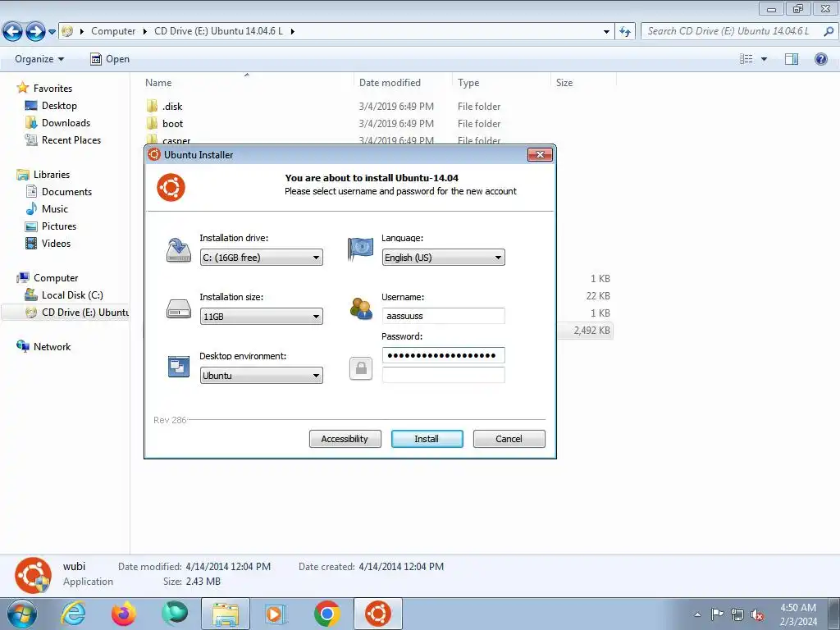Viewport: 840px width, 630px height.
Task: Go back with Explorer back arrow
Action: 13,32
